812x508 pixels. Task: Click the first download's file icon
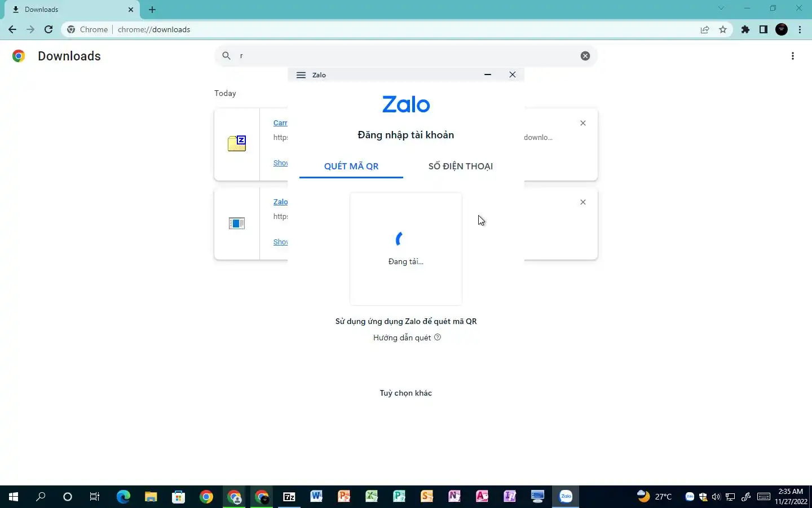point(237,143)
